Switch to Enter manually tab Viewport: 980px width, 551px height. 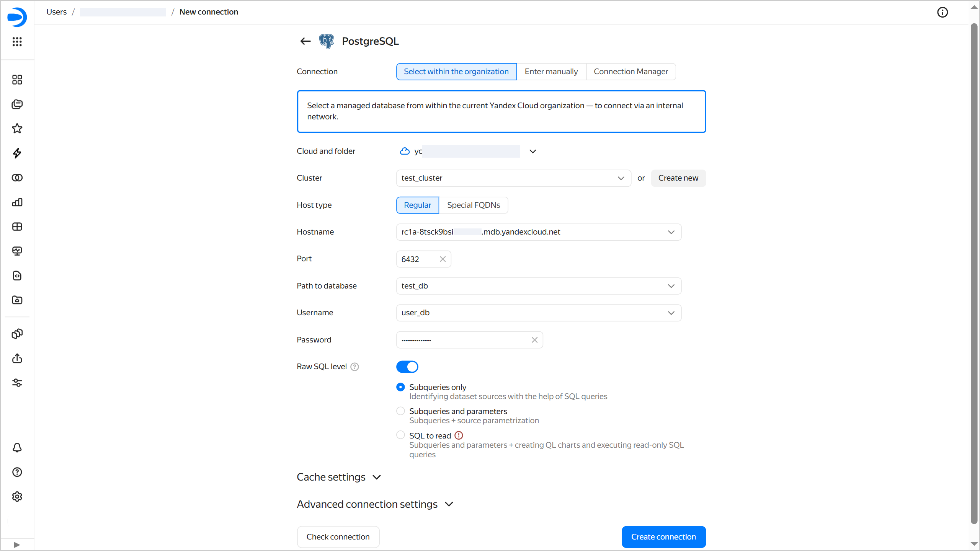551,72
